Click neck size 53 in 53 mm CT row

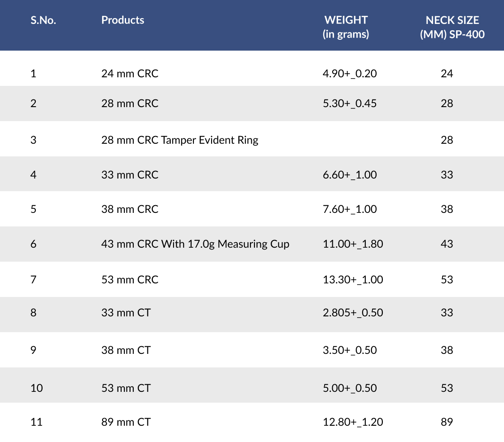coord(447,388)
